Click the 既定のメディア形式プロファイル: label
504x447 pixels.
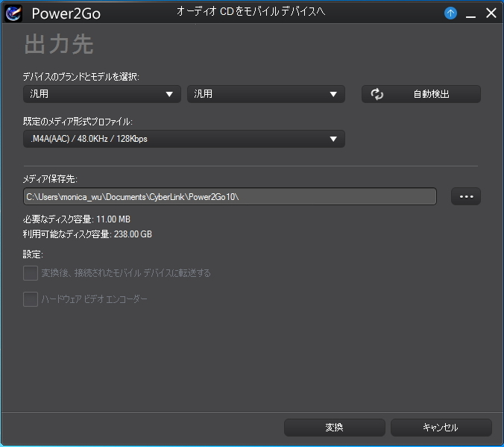tap(78, 122)
